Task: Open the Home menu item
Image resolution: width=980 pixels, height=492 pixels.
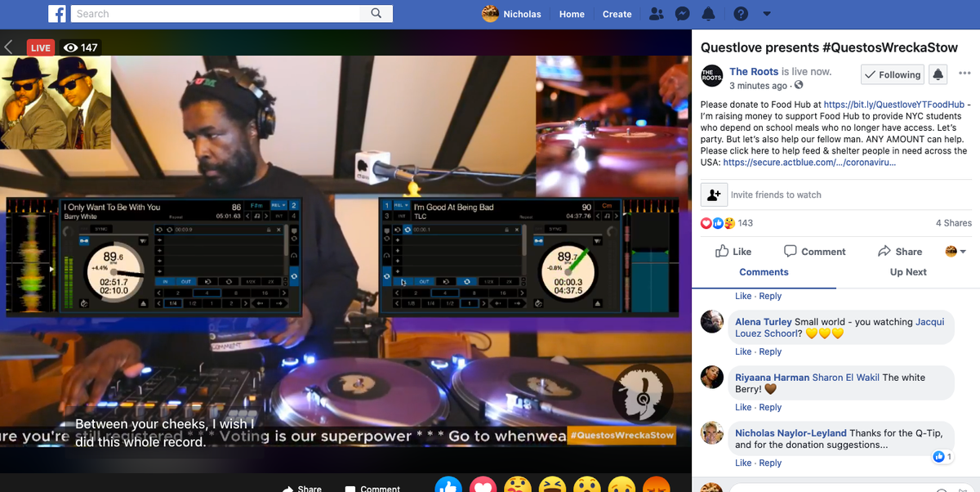Action: click(x=572, y=14)
